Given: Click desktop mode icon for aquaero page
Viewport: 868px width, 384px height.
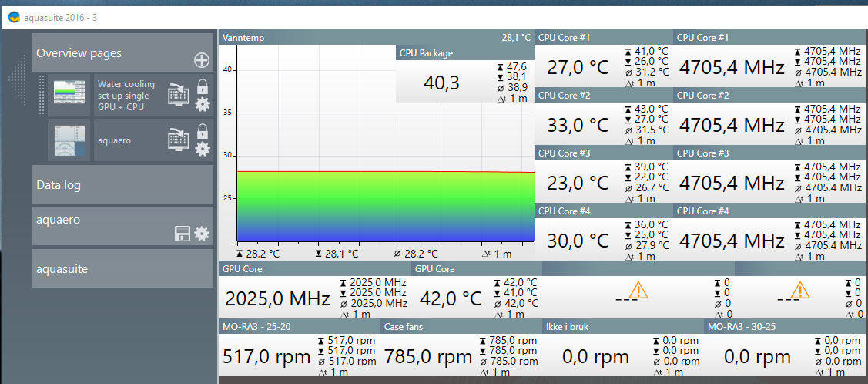Looking at the screenshot, I should 179,140.
